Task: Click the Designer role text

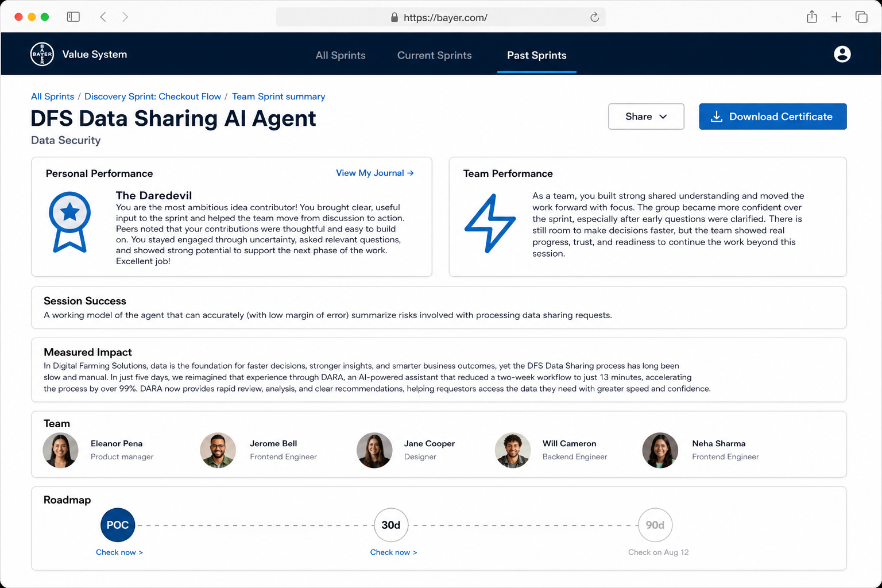Action: (420, 457)
